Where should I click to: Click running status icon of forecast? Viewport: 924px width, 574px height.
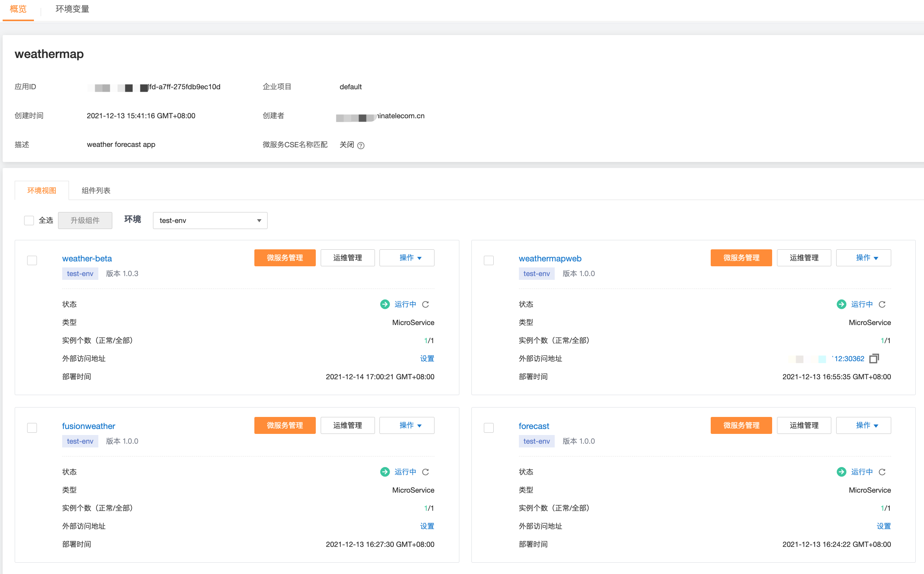click(841, 472)
